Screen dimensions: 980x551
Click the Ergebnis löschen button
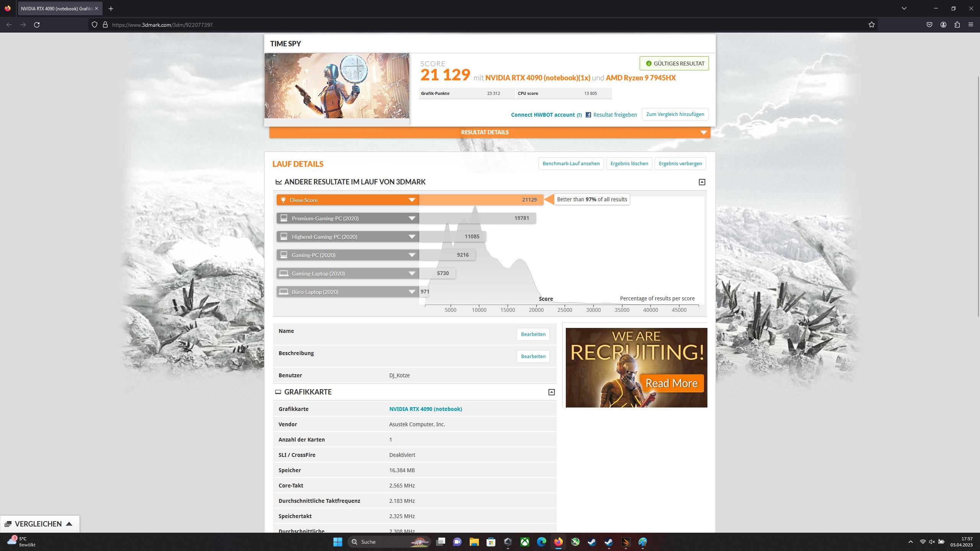[629, 164]
